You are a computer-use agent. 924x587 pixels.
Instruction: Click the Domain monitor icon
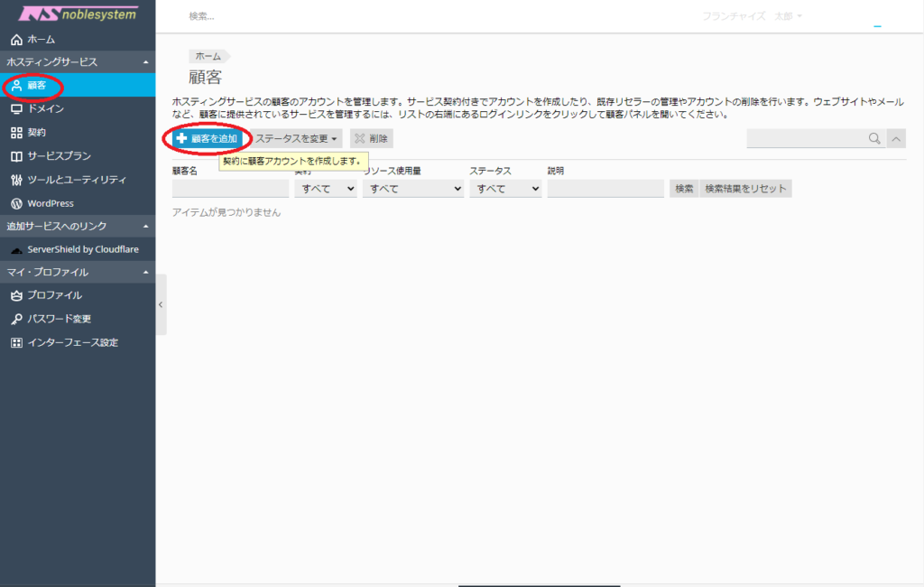point(16,109)
